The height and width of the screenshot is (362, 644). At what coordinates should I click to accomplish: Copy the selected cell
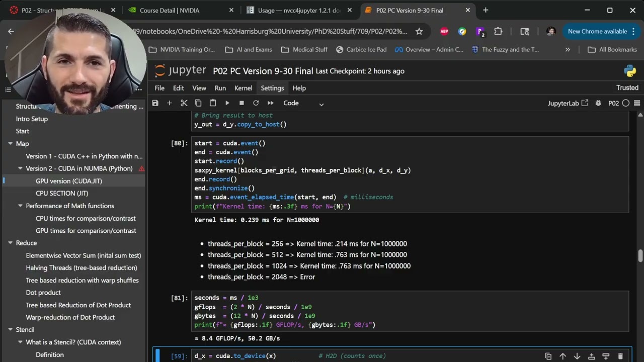click(x=198, y=103)
